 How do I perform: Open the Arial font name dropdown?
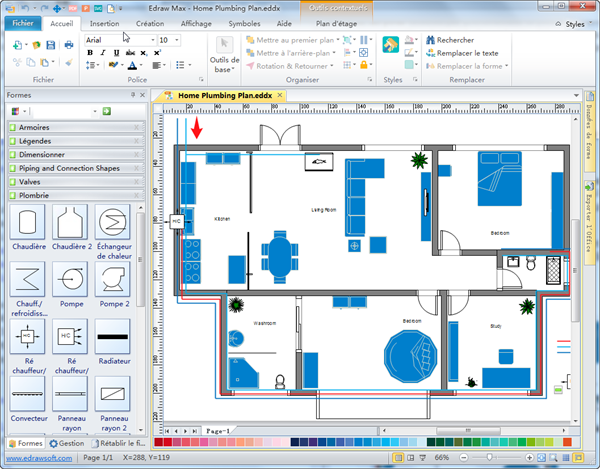(x=153, y=40)
